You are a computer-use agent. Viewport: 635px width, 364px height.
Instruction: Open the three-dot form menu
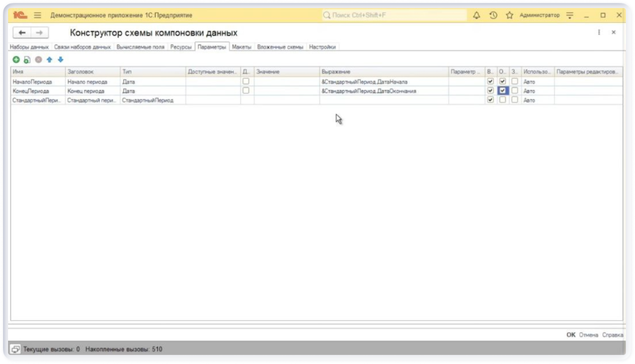[599, 32]
